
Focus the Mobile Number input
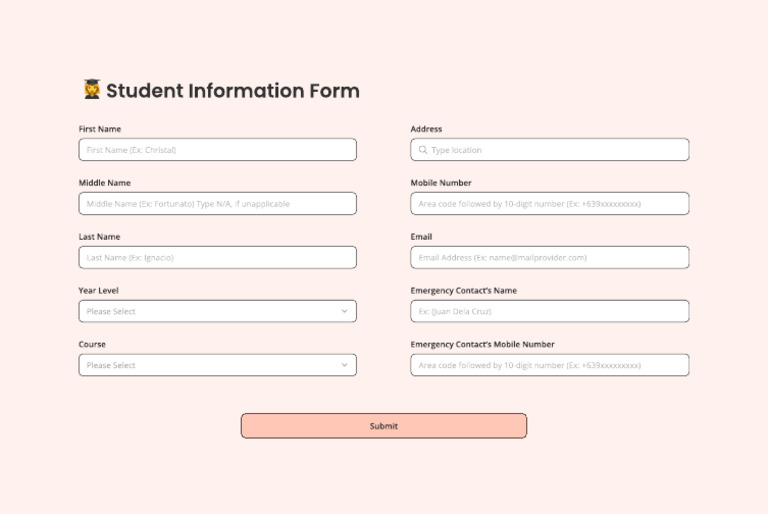(x=549, y=204)
